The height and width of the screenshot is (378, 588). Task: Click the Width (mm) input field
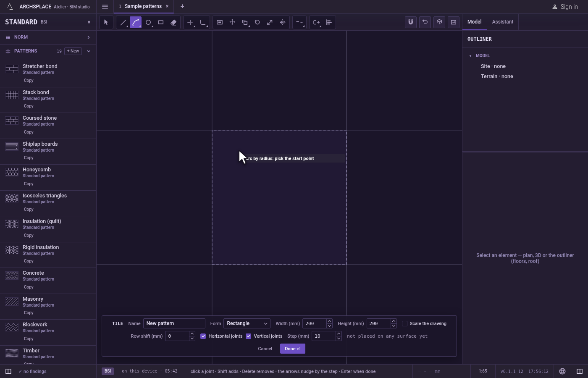tap(314, 323)
